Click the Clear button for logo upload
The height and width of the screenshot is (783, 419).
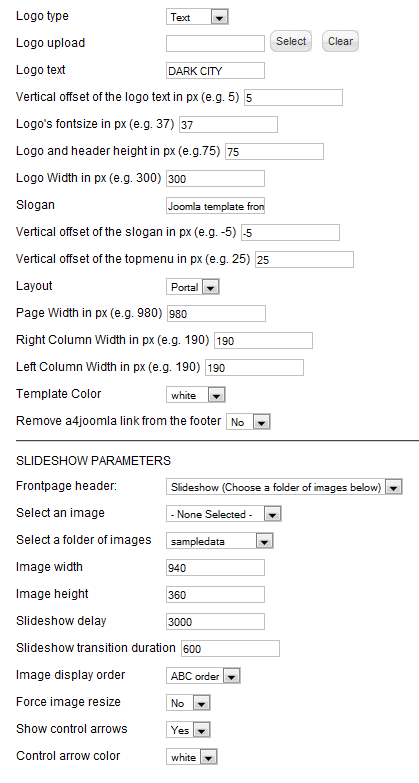click(x=340, y=41)
